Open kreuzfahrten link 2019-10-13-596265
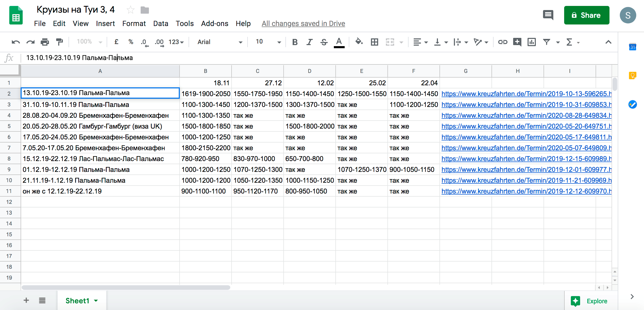The height and width of the screenshot is (310, 644). [526, 94]
